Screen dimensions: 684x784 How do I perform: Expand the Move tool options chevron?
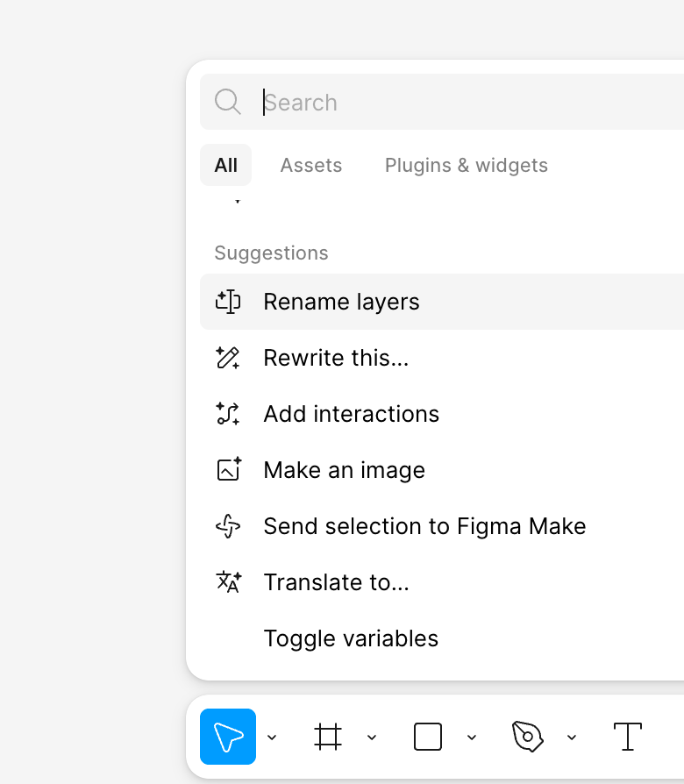pos(272,737)
